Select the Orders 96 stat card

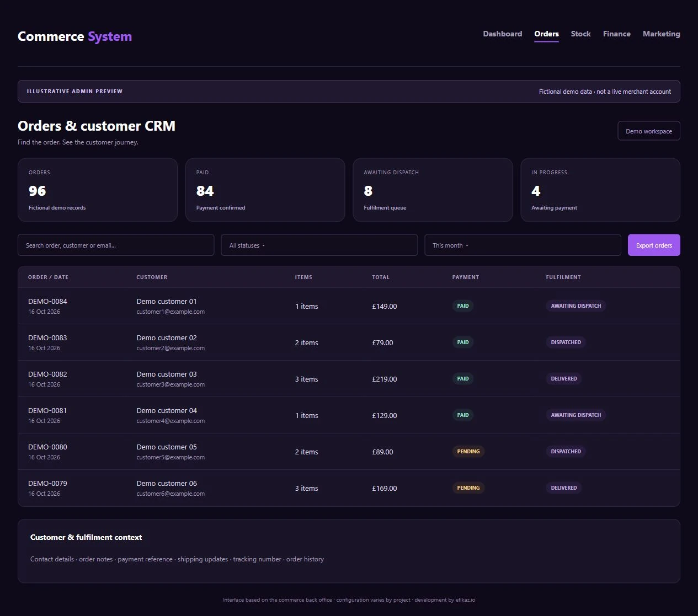[x=98, y=190]
